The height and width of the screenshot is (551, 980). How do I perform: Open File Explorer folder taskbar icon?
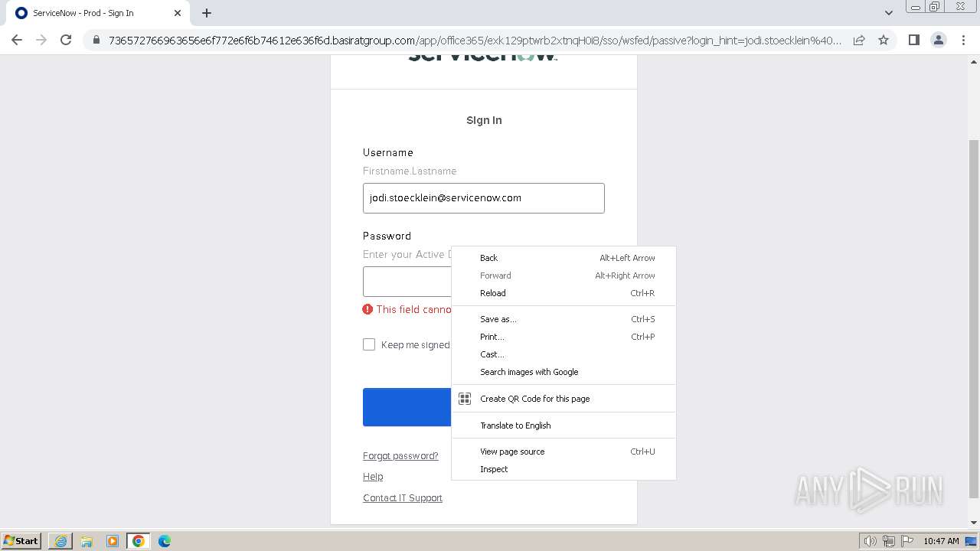click(87, 541)
